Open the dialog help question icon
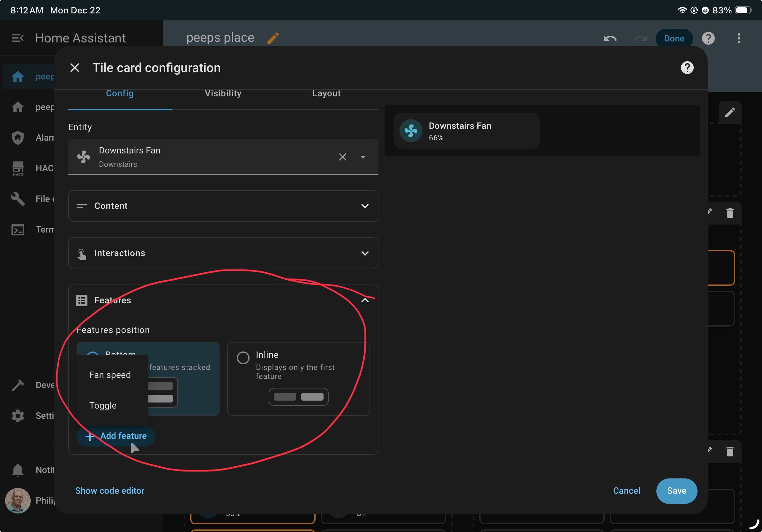 tap(687, 68)
